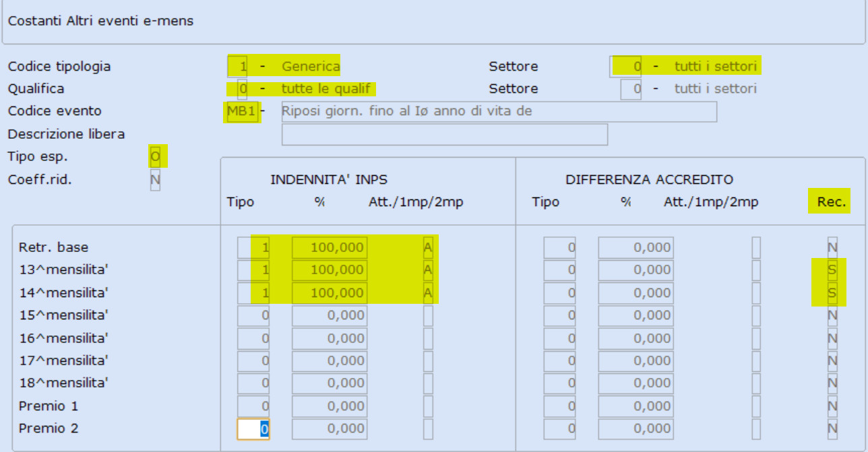
Task: Select the Rec. field for 14^mensilita'
Action: [x=832, y=293]
